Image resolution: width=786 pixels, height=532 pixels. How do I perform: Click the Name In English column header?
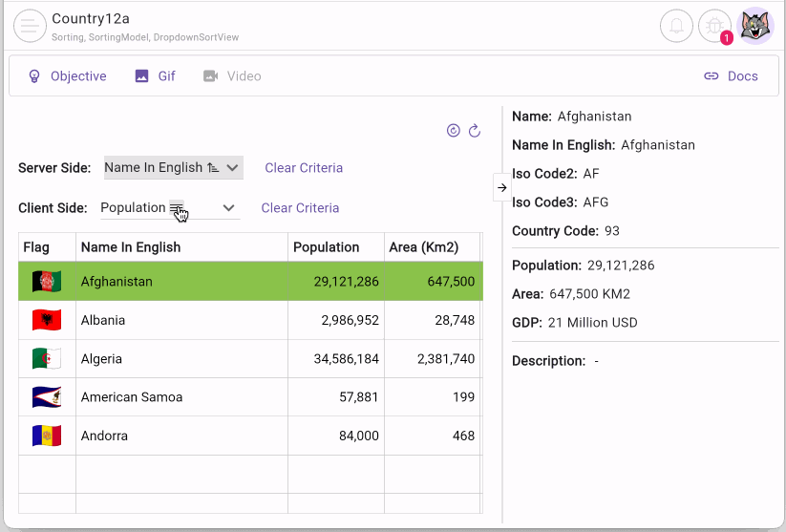click(131, 247)
